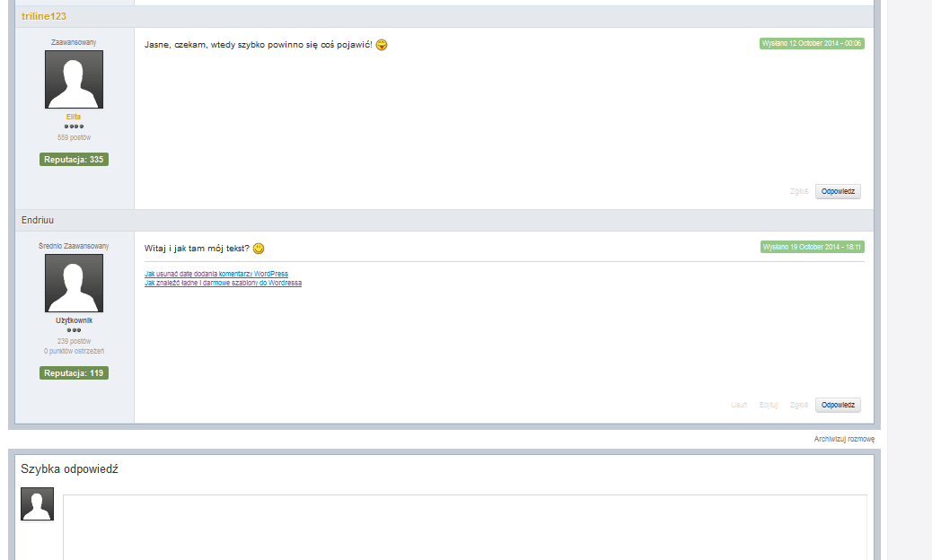Viewport: 932px width, 560px height.
Task: Open triline123's profile avatar
Action: pos(74,79)
